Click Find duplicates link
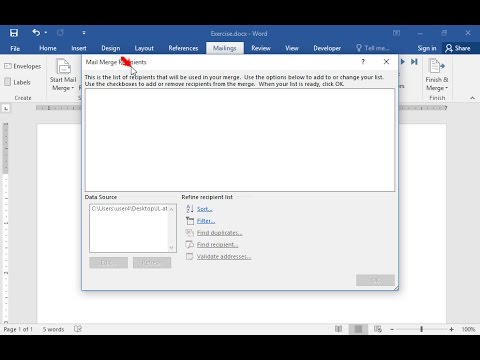Screen dimensions: 480x360 pyautogui.click(x=219, y=233)
